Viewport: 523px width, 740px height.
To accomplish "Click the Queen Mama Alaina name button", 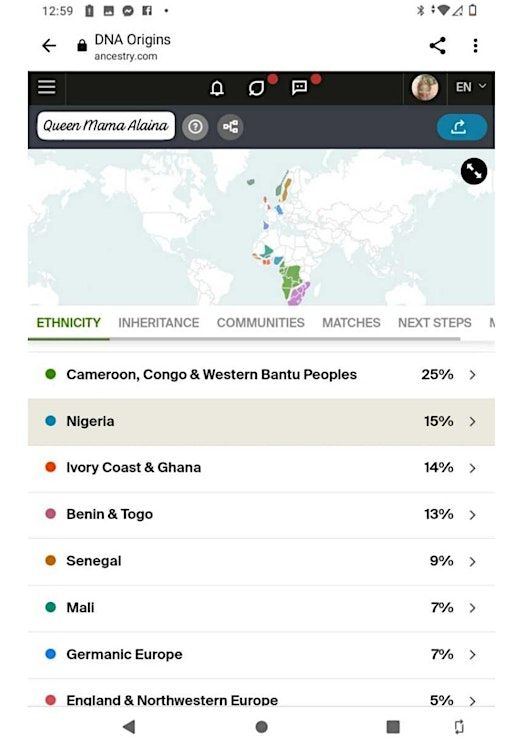I will pyautogui.click(x=106, y=126).
